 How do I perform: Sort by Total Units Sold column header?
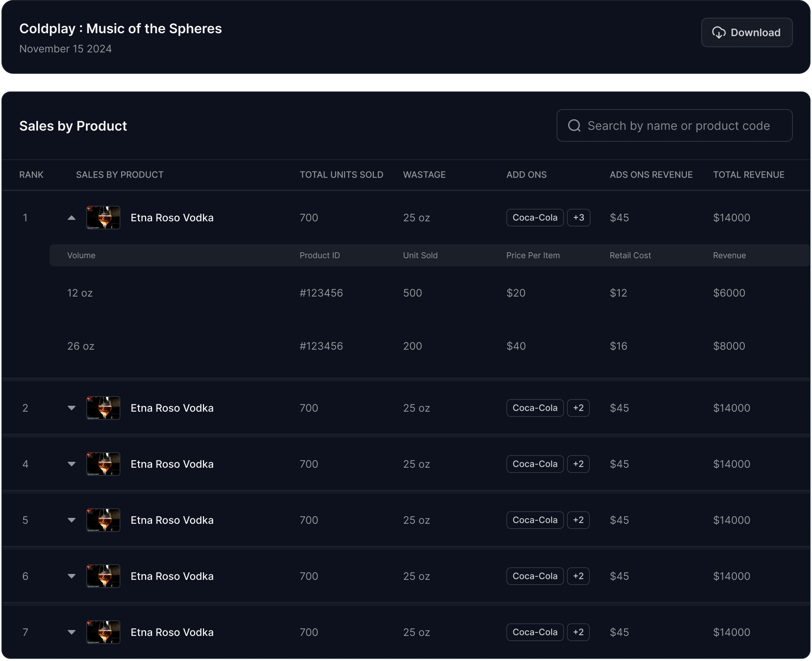(x=341, y=175)
